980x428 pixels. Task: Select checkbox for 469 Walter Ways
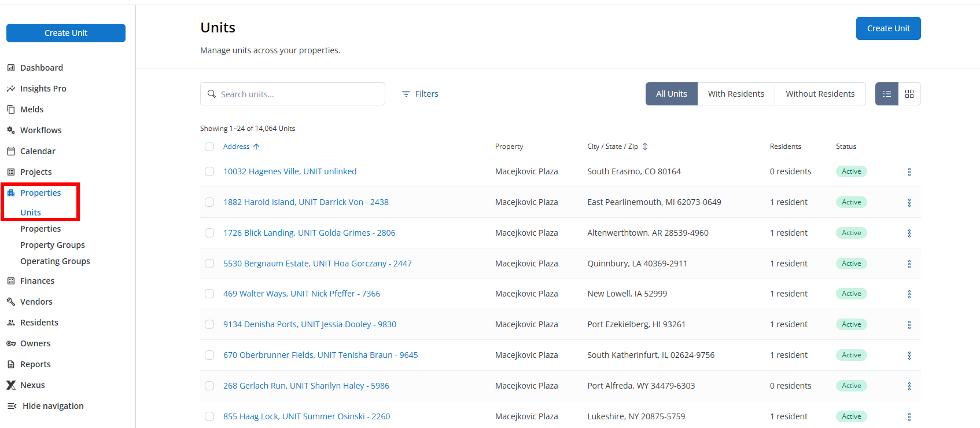[209, 294]
